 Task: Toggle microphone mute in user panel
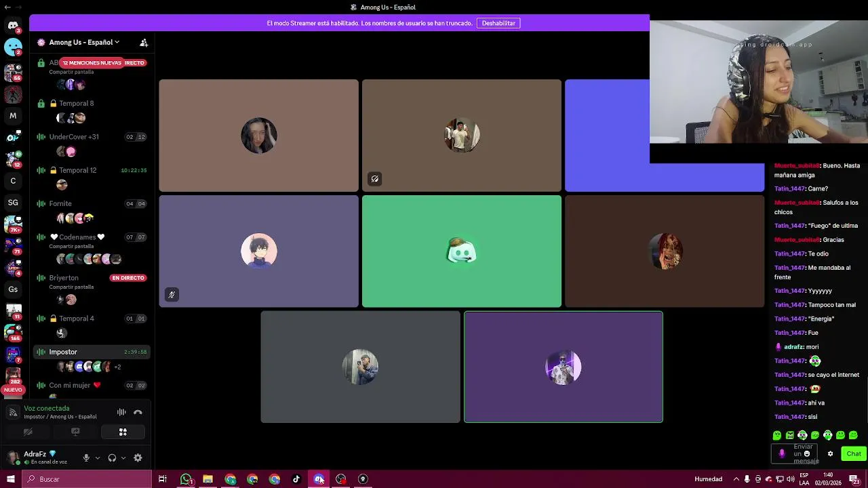[x=86, y=458]
